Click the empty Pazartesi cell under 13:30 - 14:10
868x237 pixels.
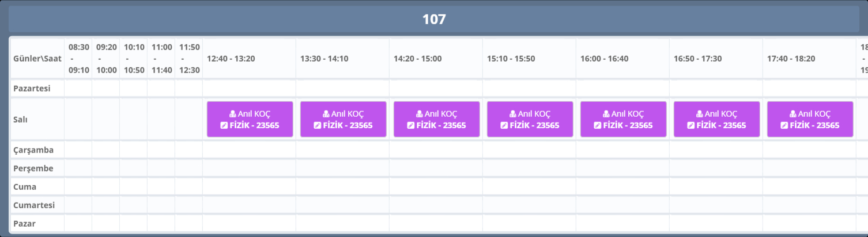pos(342,89)
